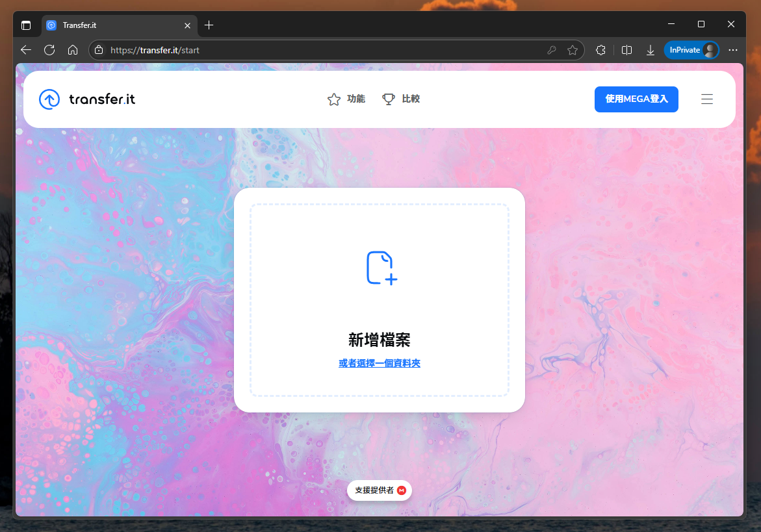Click the 使用MEGA登入 button

[x=636, y=99]
